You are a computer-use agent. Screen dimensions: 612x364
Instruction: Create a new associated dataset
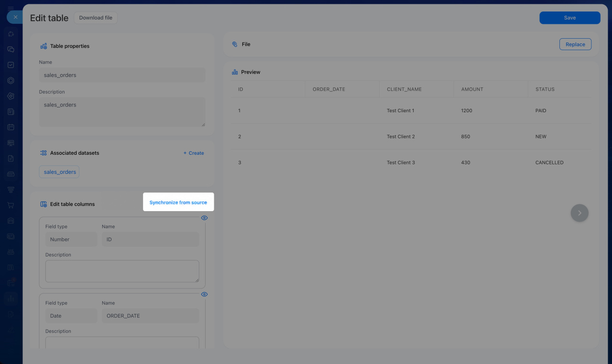[x=194, y=153]
